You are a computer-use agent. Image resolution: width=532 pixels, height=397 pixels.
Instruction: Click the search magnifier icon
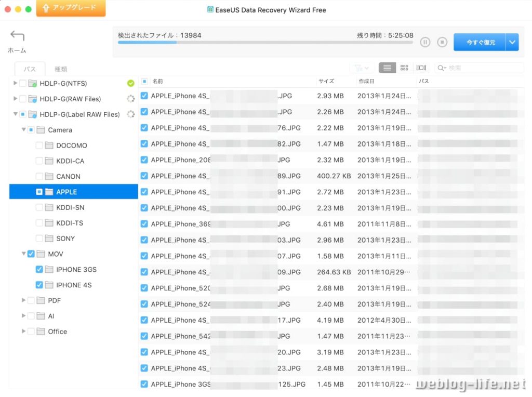(x=441, y=68)
